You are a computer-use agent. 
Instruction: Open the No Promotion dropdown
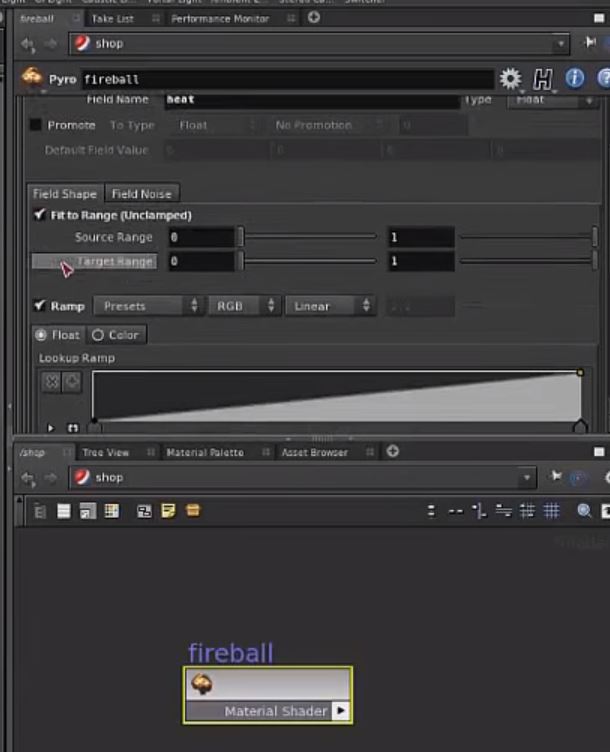click(328, 125)
